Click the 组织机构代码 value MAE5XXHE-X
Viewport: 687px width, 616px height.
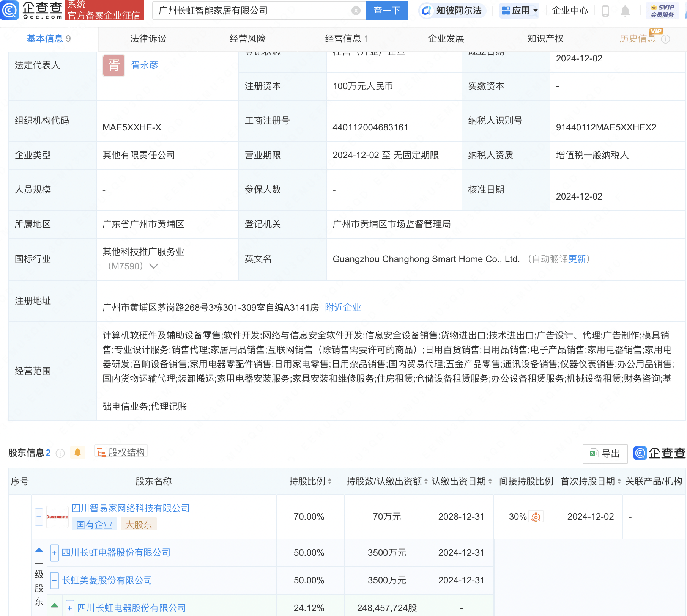(132, 127)
